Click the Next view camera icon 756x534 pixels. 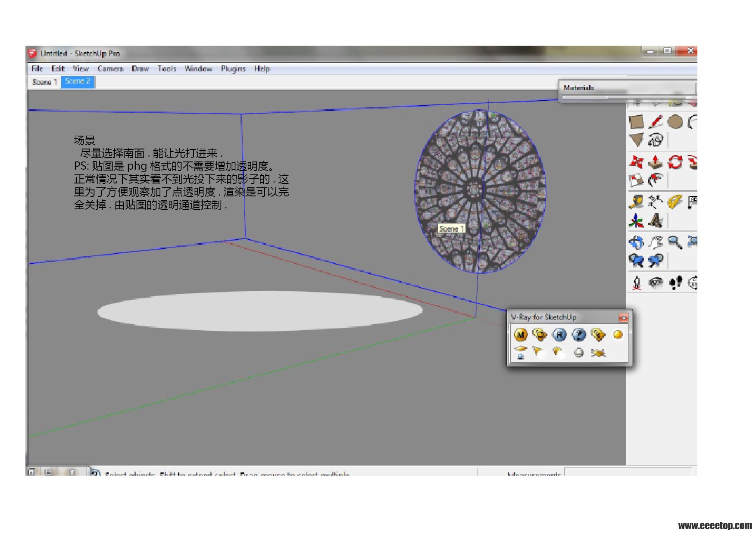click(656, 261)
